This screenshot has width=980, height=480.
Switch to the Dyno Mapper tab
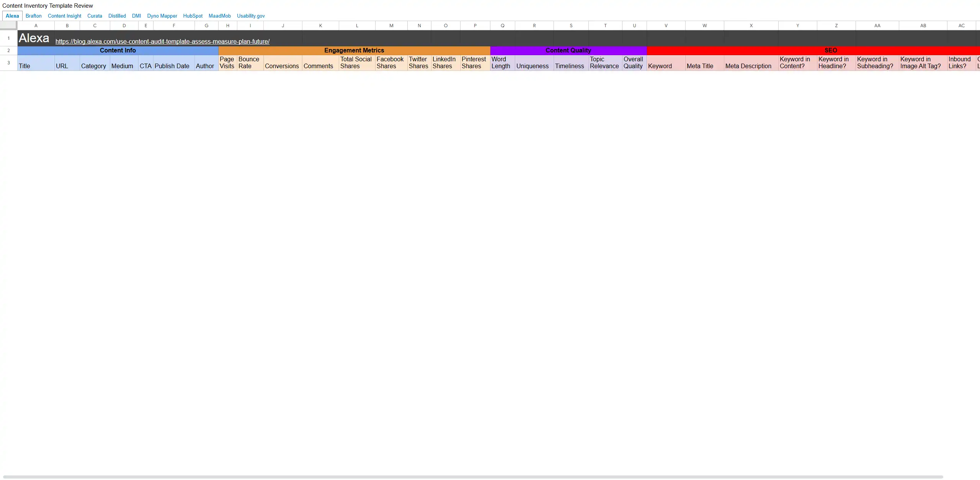[162, 16]
